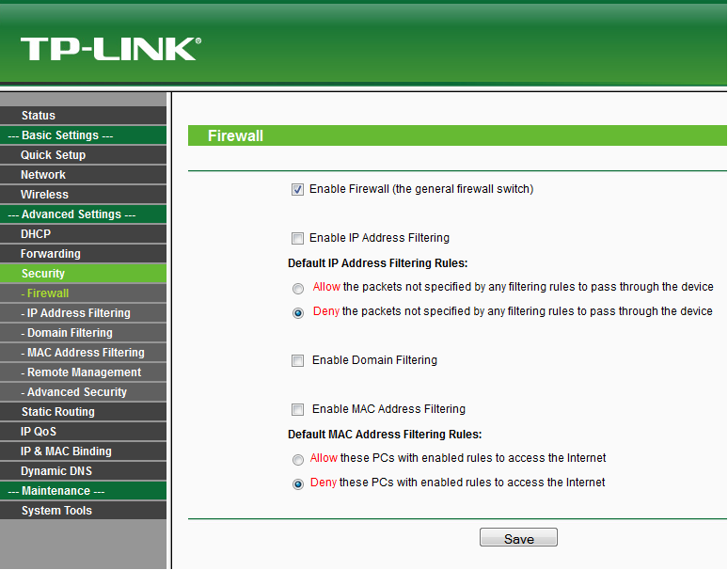Collapse the Security menu section
This screenshot has height=570, width=728.
click(x=83, y=274)
